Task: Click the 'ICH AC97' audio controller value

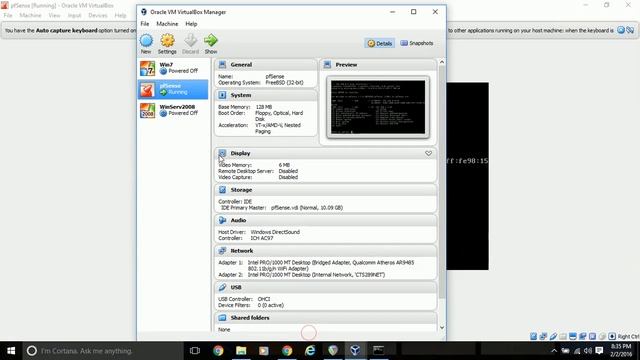Action: pos(261,238)
